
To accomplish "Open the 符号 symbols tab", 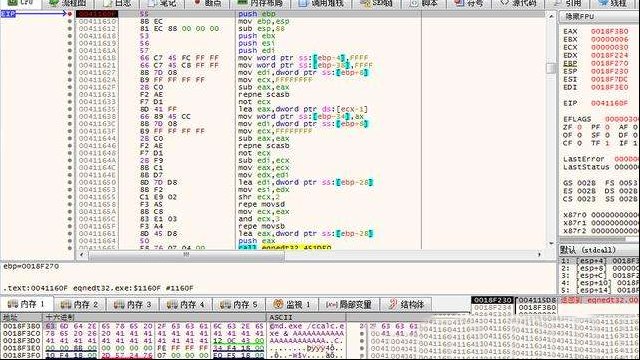I will pos(469,3).
